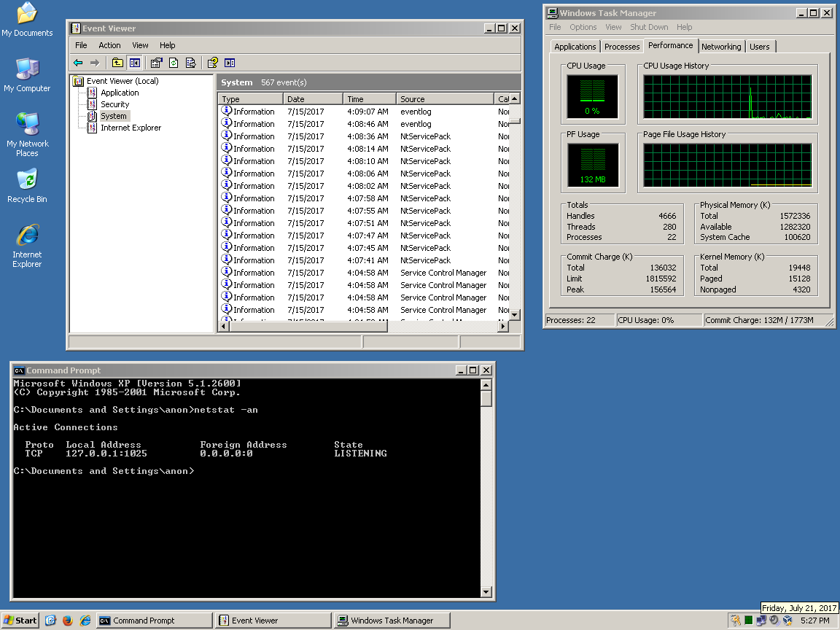
Task: Select the Application log in the tree
Action: (x=120, y=93)
